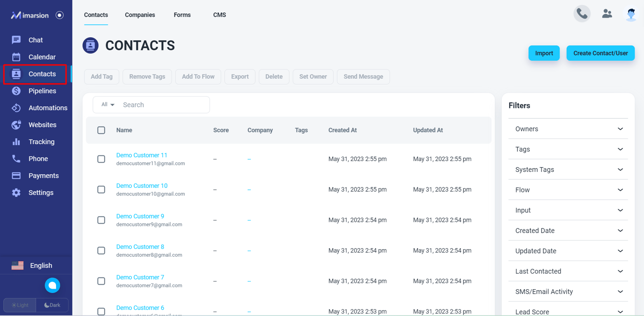Switch to the Companies tab
644x316 pixels.
[x=140, y=15]
